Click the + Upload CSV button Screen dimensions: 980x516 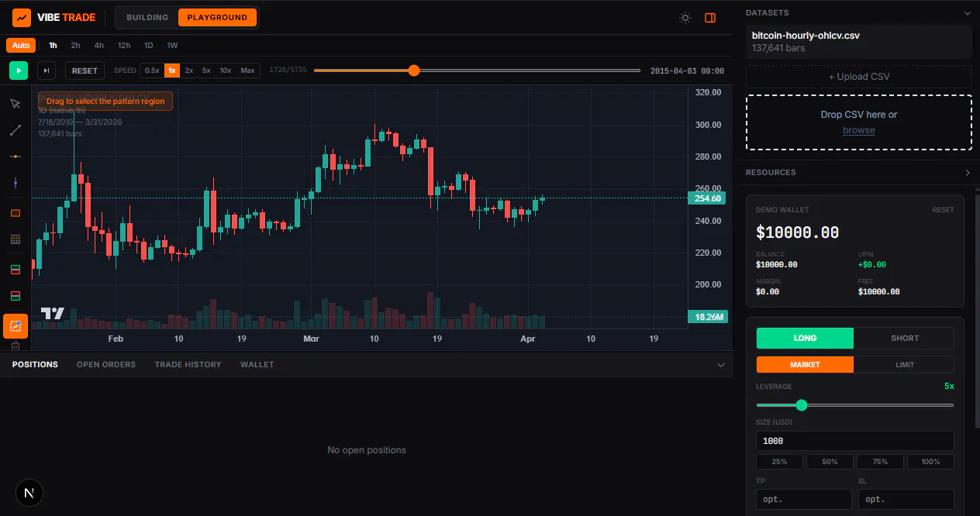click(x=859, y=77)
